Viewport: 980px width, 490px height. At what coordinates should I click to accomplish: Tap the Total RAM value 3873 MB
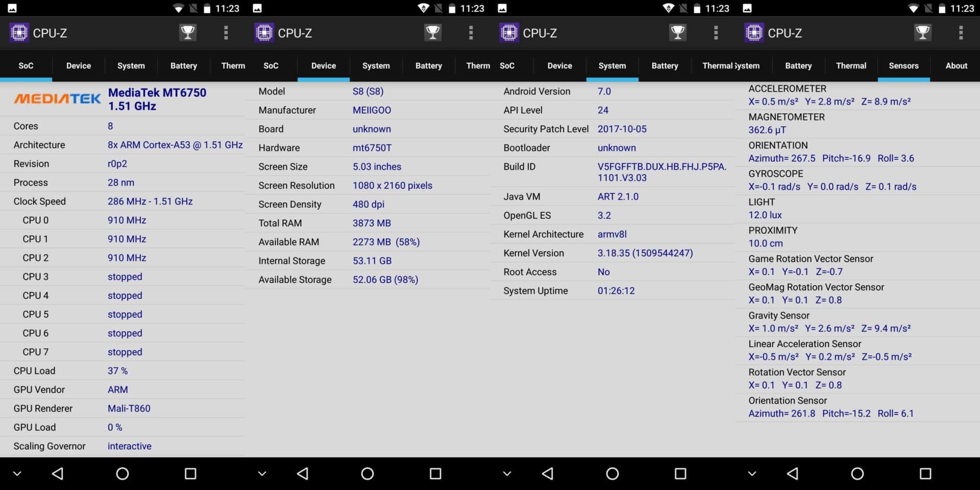point(372,223)
